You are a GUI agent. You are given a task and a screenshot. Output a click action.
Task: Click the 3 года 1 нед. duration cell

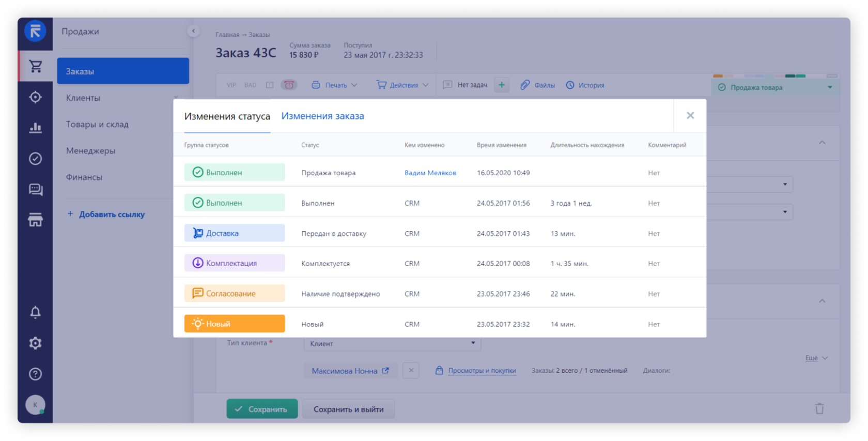(571, 203)
